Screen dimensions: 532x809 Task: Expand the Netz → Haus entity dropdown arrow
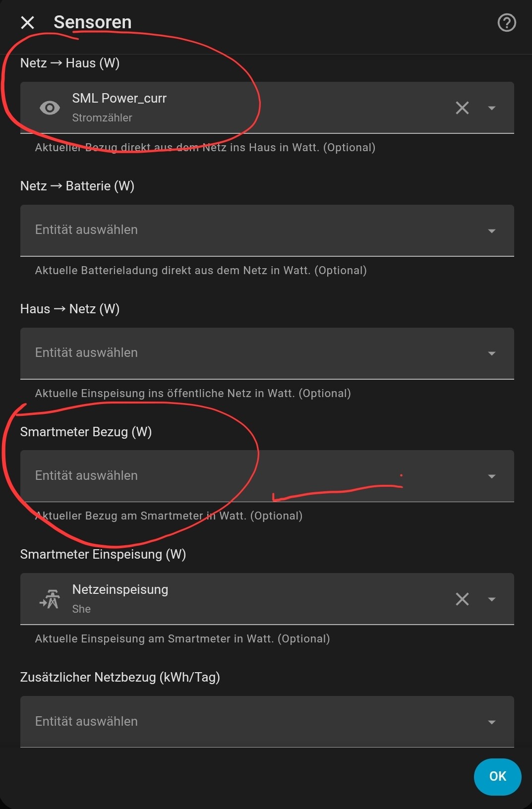coord(492,108)
